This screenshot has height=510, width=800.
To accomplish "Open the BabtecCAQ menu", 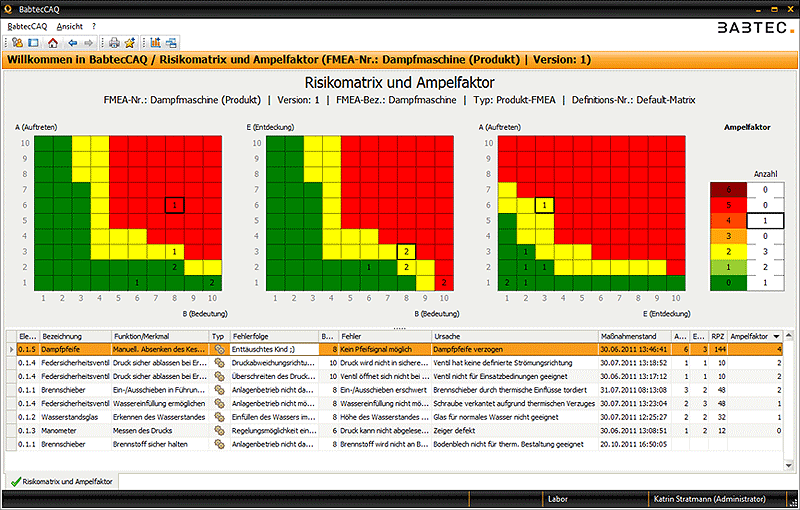I will pyautogui.click(x=27, y=26).
